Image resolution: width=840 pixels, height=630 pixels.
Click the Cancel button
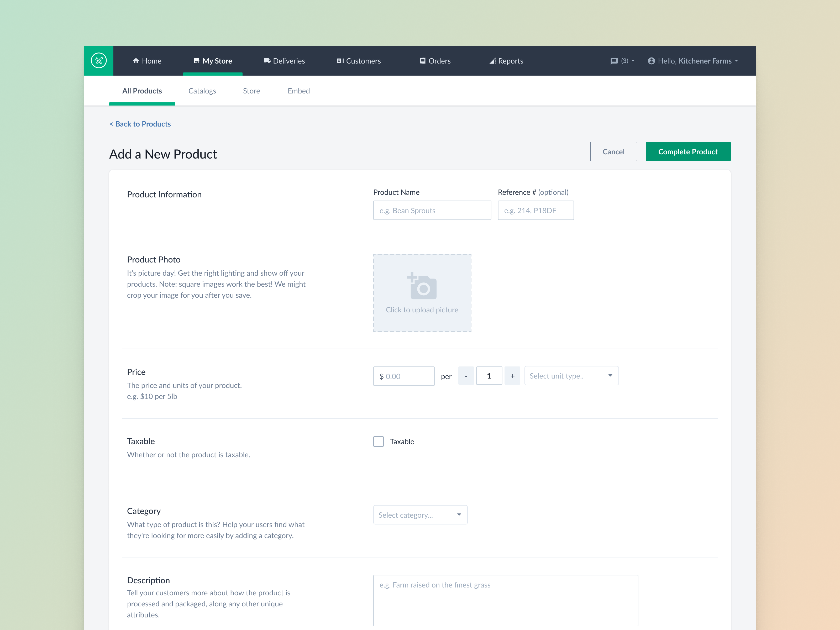[x=613, y=151]
